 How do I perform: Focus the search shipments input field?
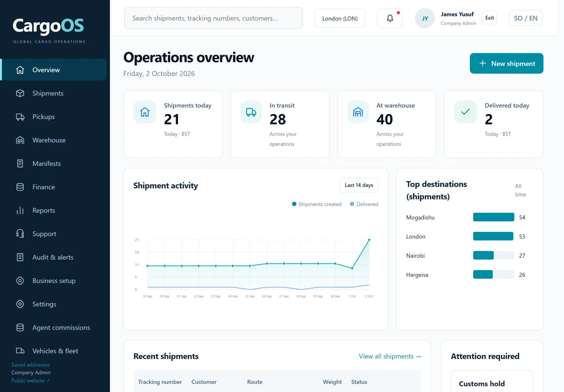[213, 18]
